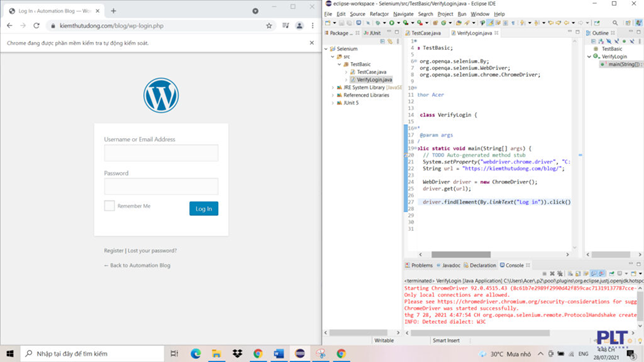Screen dimensions: 644x362
Task: Bookmark this page with the star icon
Action: [x=269, y=25]
